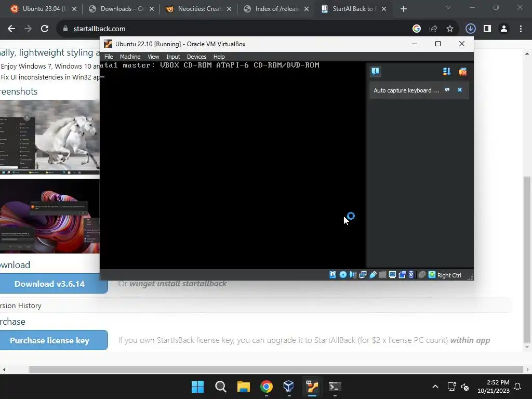This screenshot has height=399, width=532.
Task: Open the VirtualBox Help menu
Action: pyautogui.click(x=219, y=57)
